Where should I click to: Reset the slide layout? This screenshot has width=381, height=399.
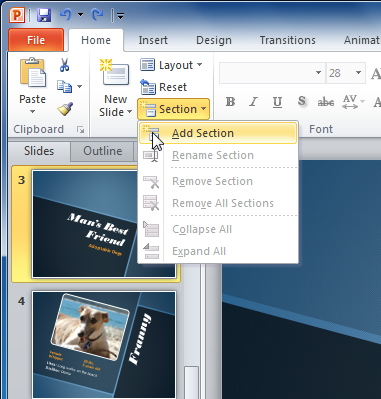[163, 87]
